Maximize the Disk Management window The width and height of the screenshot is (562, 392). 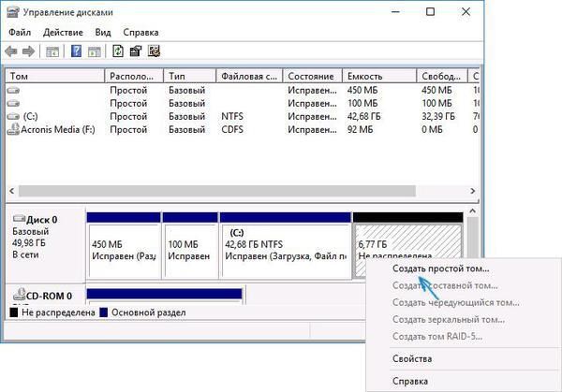[430, 12]
